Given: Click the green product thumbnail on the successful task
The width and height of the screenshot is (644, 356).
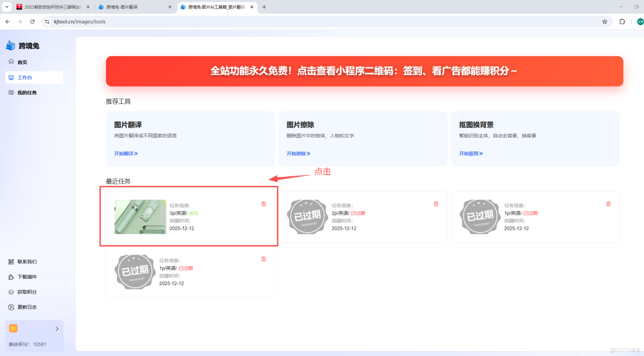Looking at the screenshot, I should 140,217.
